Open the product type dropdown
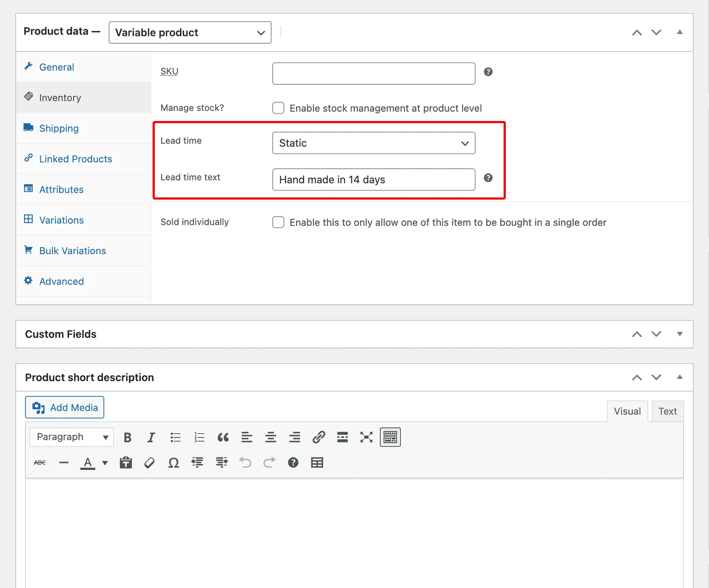Image resolution: width=709 pixels, height=588 pixels. (189, 32)
